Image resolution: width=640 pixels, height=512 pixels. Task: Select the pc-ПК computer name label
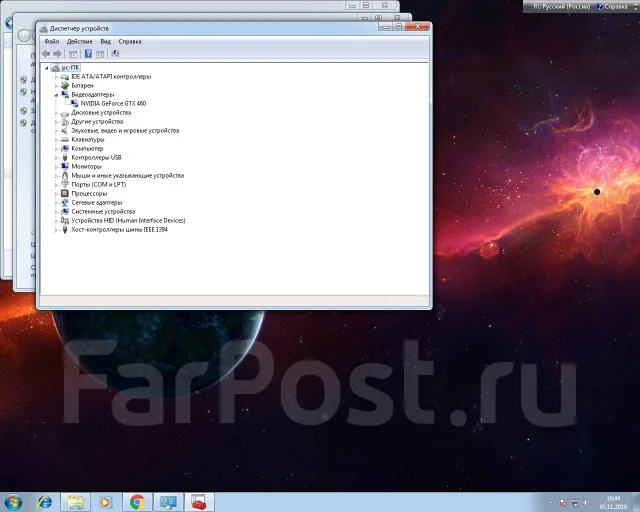point(70,68)
